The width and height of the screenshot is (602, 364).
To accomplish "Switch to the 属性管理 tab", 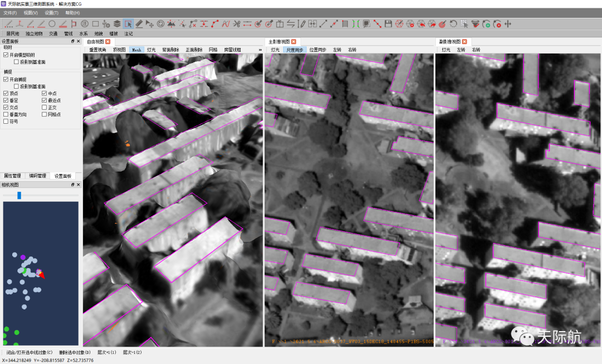I will click(13, 176).
